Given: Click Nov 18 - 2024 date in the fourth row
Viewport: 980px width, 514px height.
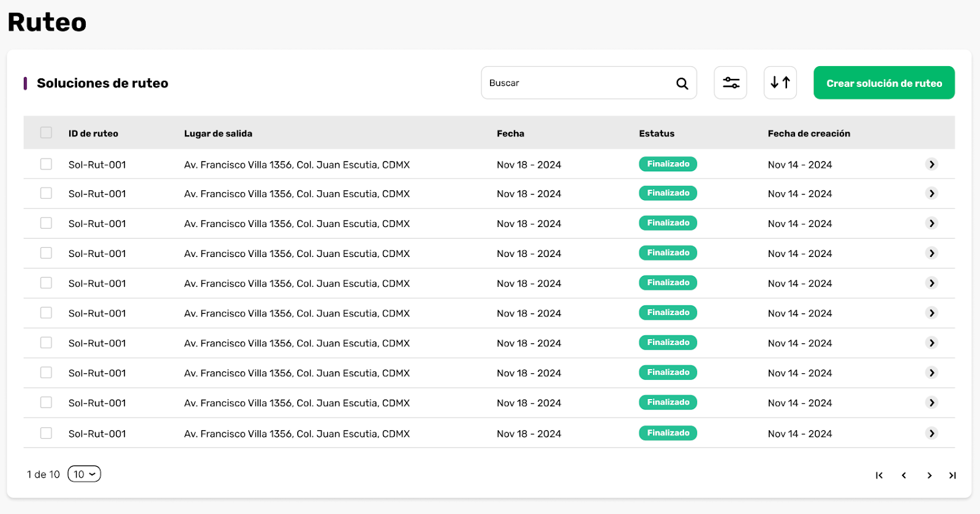Looking at the screenshot, I should [529, 254].
